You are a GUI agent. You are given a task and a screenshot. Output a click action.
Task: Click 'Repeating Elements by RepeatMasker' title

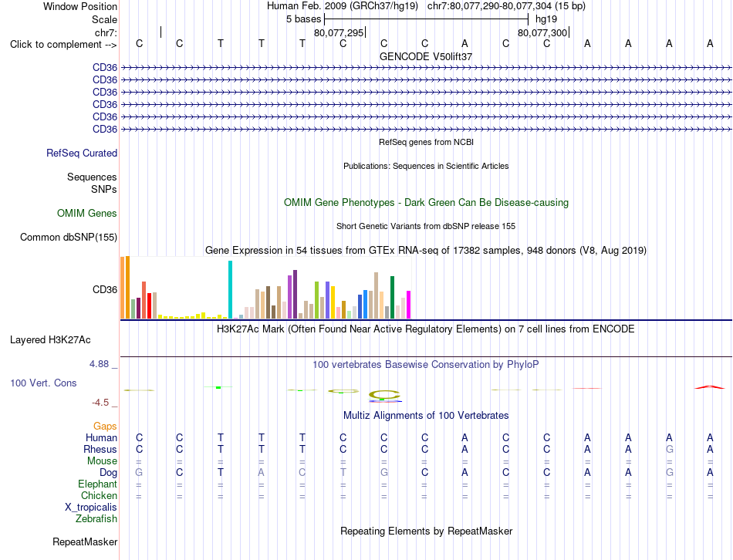[x=427, y=531]
